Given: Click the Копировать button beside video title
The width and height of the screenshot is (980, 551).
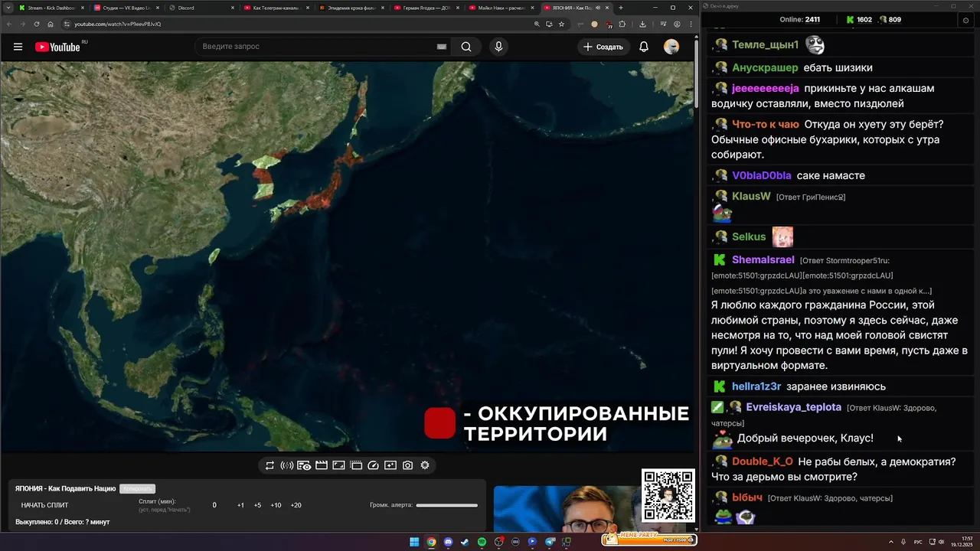Looking at the screenshot, I should point(138,488).
